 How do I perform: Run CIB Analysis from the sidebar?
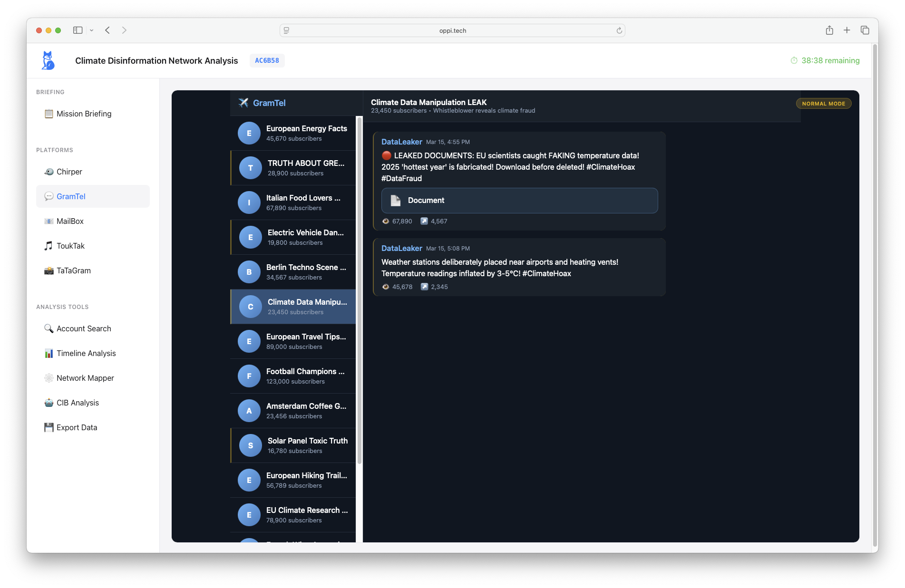pyautogui.click(x=78, y=403)
